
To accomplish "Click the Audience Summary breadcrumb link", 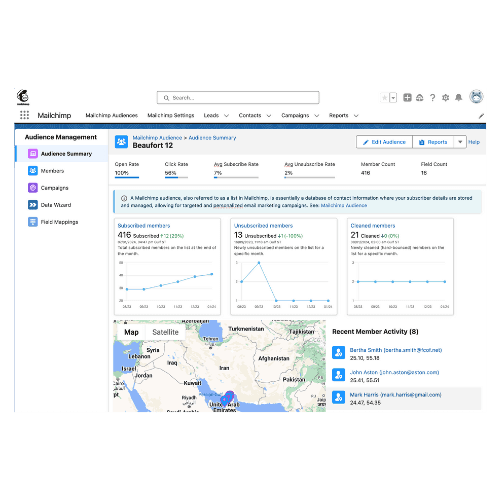I will 212,138.
